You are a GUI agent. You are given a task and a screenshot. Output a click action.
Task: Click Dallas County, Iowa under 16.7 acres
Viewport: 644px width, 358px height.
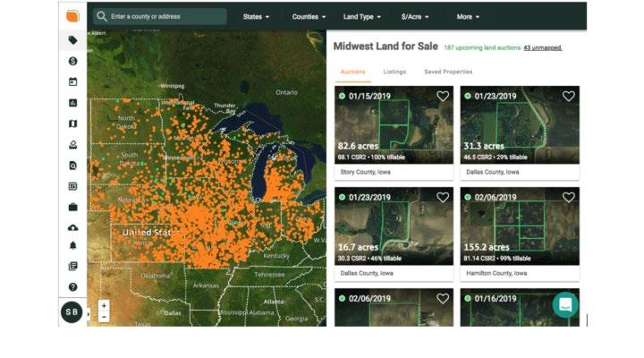[367, 273]
